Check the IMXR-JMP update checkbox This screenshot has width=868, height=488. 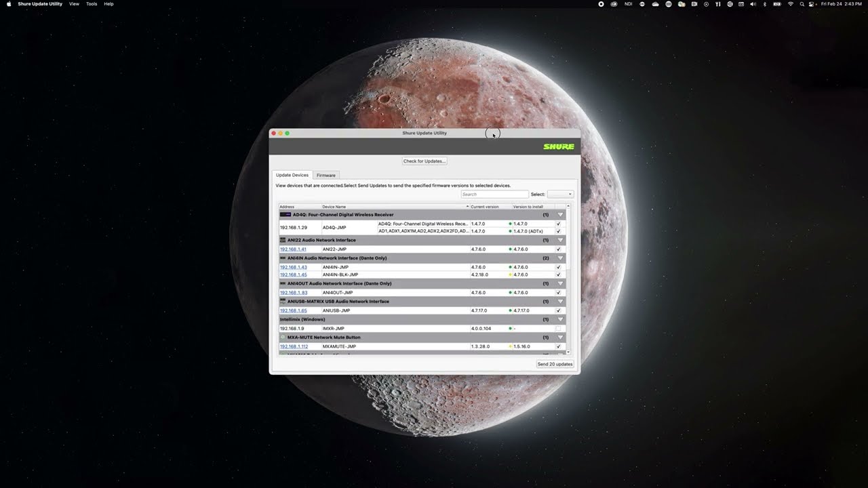pos(559,328)
